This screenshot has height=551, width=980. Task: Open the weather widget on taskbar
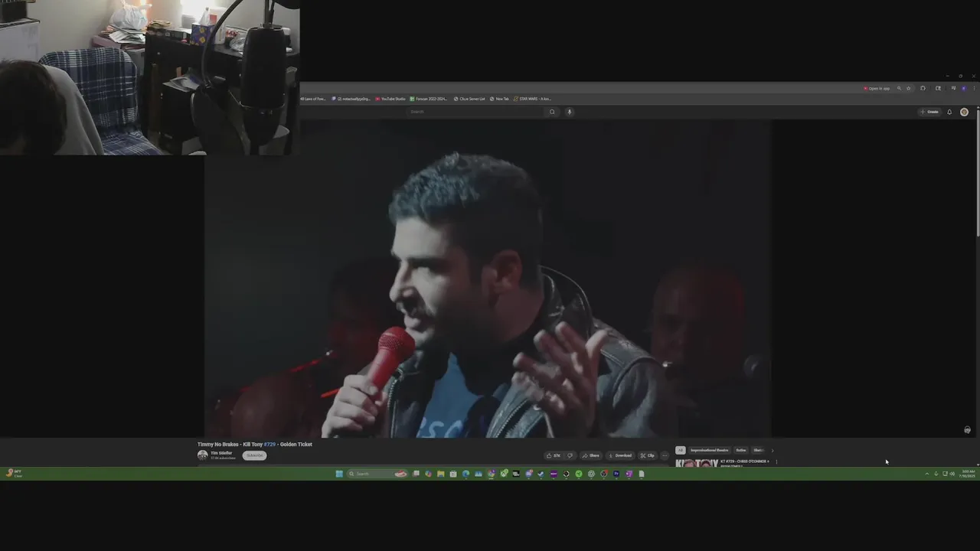(x=14, y=474)
